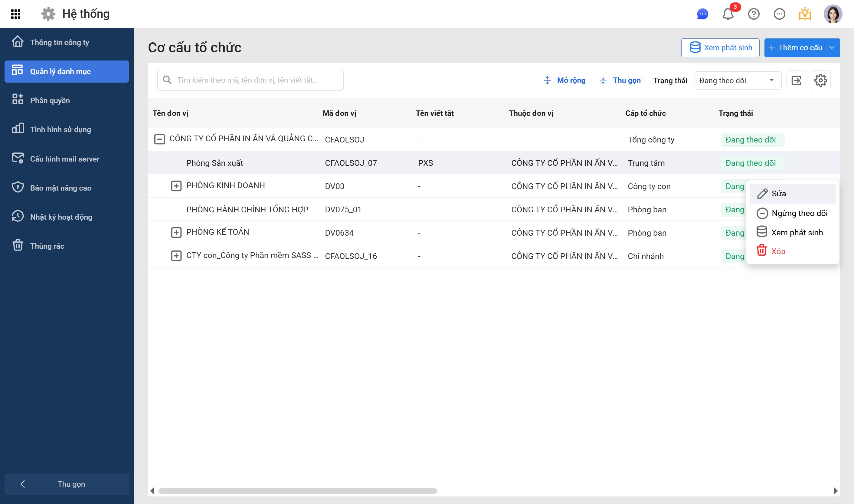Open Cấu hình mail server page
This screenshot has height=504, width=854.
67,159
